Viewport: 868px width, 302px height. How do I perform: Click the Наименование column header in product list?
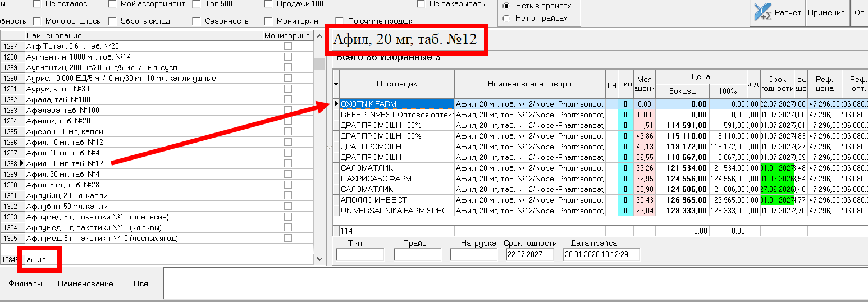tap(144, 35)
